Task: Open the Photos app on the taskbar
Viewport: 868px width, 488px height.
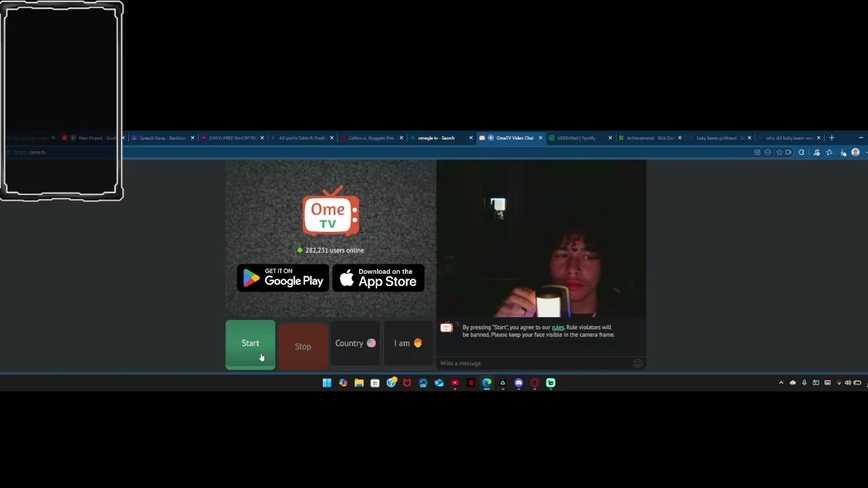Action: coord(423,383)
